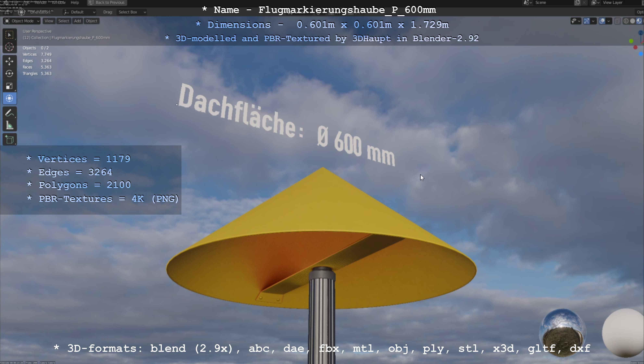Select the Scale tool
The image size is (644, 364).
coord(9,86)
